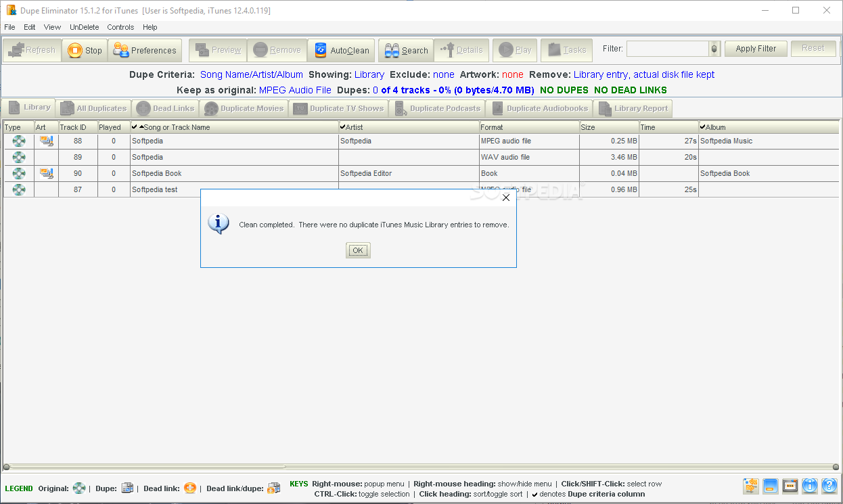Image resolution: width=843 pixels, height=504 pixels.
Task: Switch to the Library Report tab
Action: 633,108
